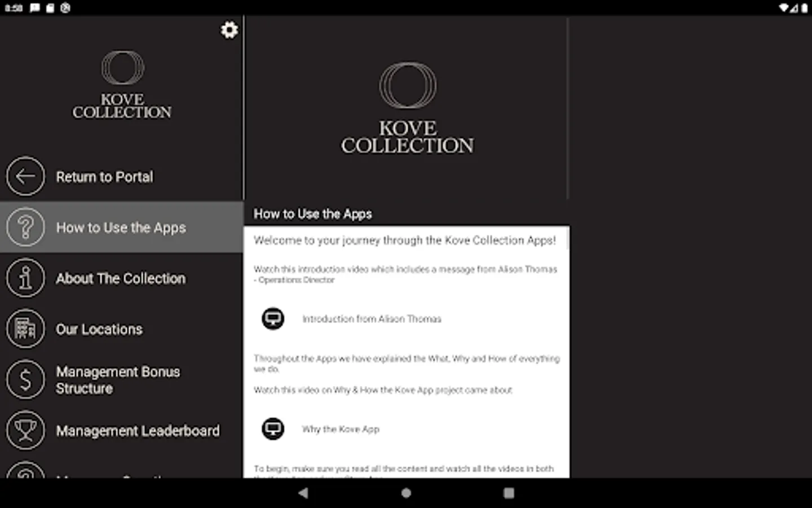The height and width of the screenshot is (508, 812).
Task: Open Introduction from Alison Thomas video link
Action: point(372,319)
